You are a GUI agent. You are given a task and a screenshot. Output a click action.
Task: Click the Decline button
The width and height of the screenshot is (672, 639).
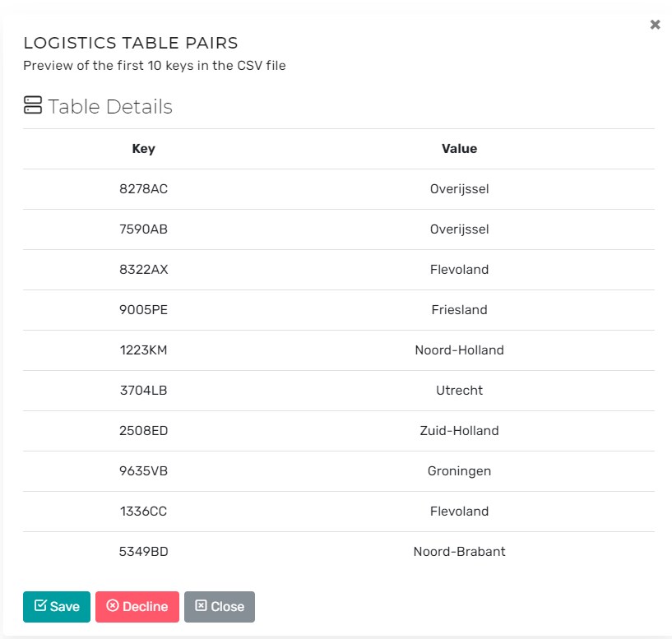point(137,607)
